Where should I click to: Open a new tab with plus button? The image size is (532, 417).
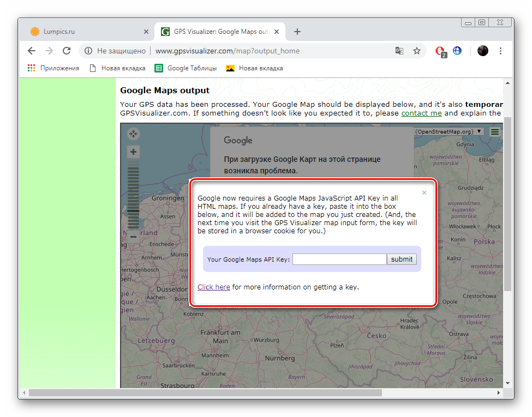point(297,32)
